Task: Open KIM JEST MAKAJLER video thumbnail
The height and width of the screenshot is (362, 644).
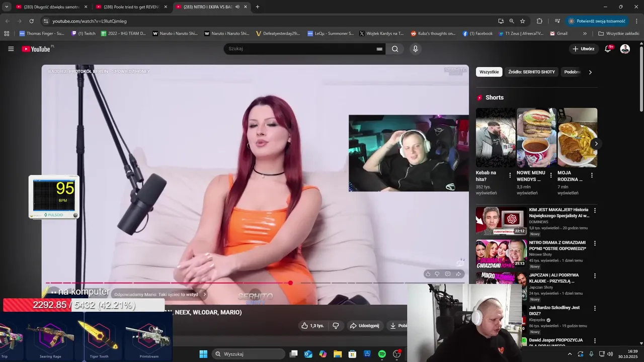Action: coord(502,221)
